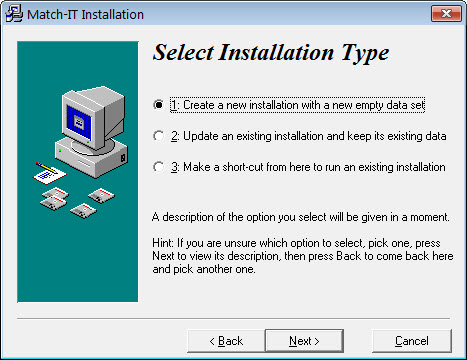Return with the Back button

226,341
